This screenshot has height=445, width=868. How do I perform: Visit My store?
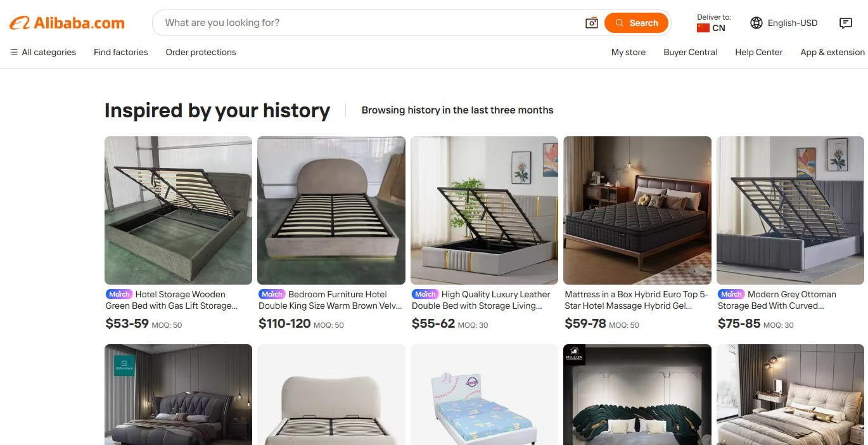628,52
